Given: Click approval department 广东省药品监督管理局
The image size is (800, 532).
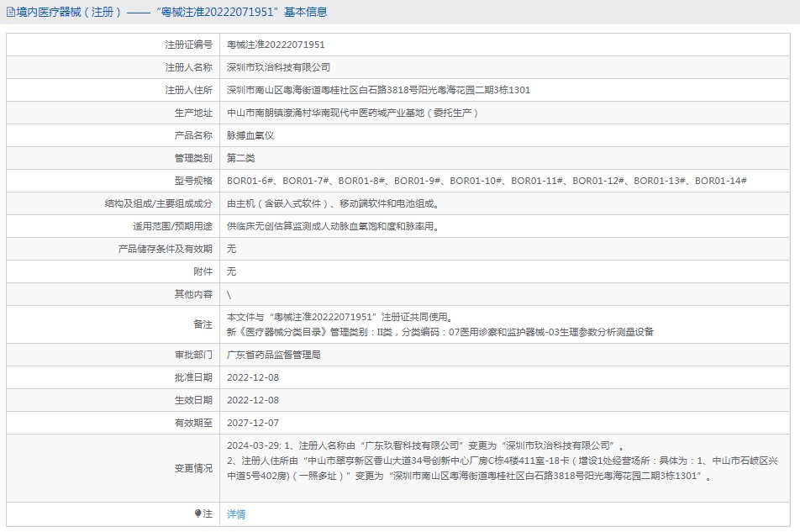Looking at the screenshot, I should pos(274,355).
